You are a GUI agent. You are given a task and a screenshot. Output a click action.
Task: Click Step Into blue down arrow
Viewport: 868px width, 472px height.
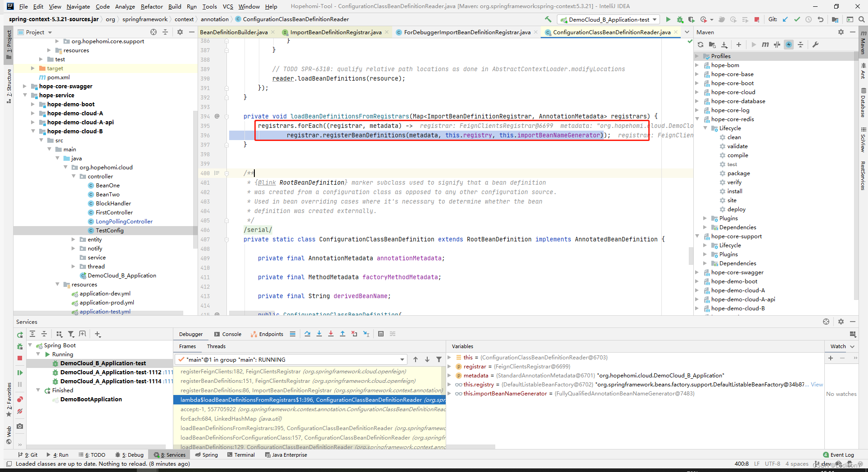319,334
